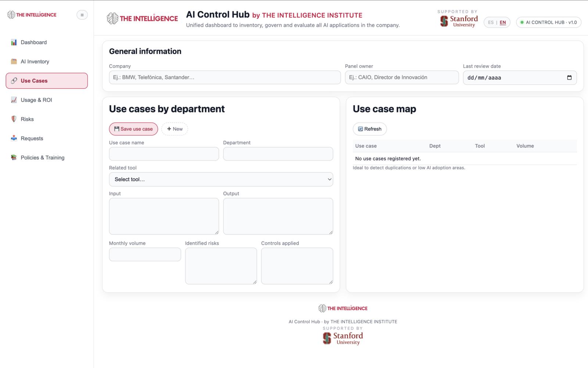Click the Dashboard bar chart icon
The image size is (588, 368).
tap(14, 42)
